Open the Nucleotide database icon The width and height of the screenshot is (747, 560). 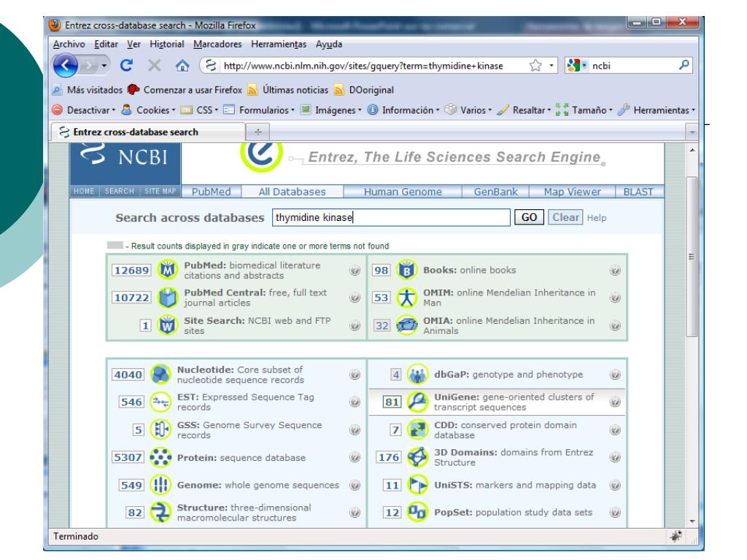pos(160,374)
